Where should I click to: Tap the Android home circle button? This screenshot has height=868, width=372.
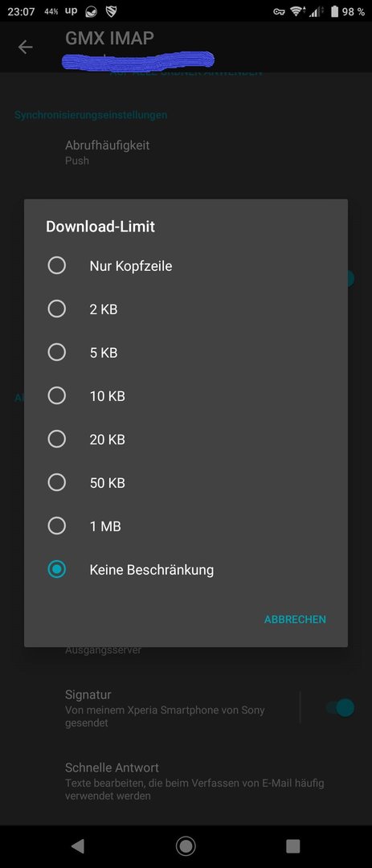[x=186, y=845]
